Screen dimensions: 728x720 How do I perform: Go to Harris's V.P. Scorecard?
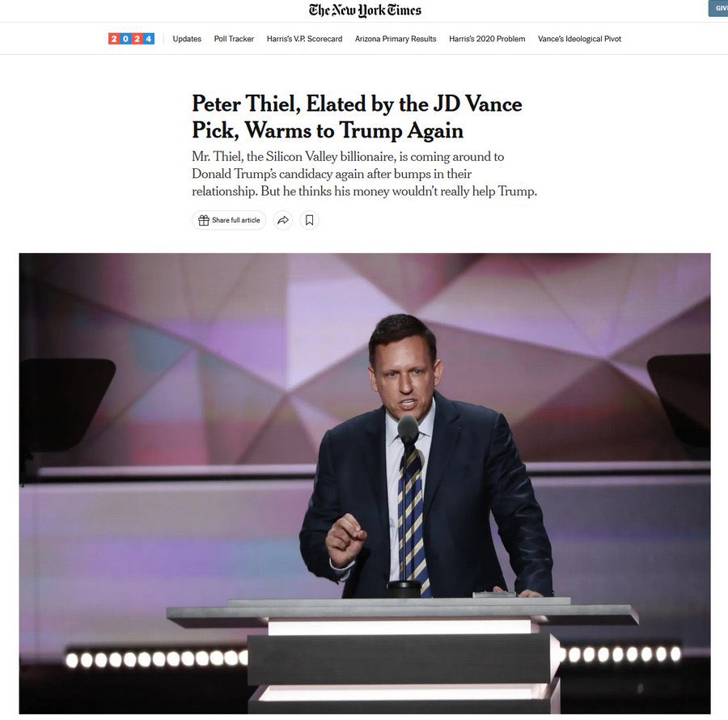tap(305, 39)
